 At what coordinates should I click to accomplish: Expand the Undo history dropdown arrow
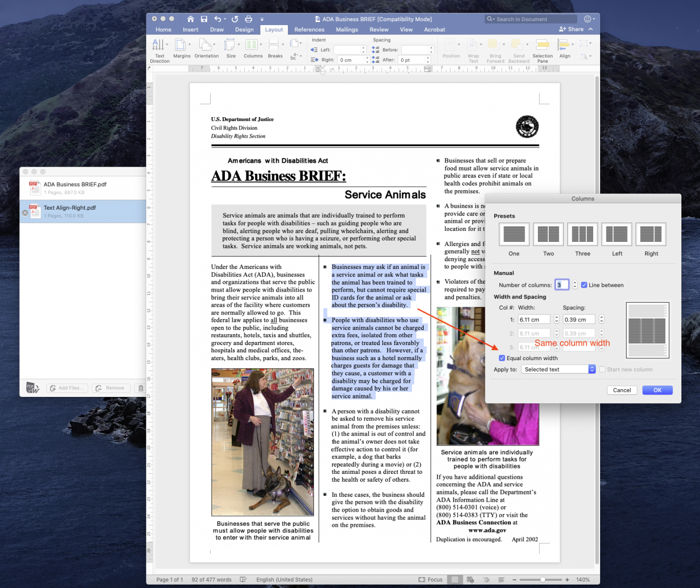point(225,19)
